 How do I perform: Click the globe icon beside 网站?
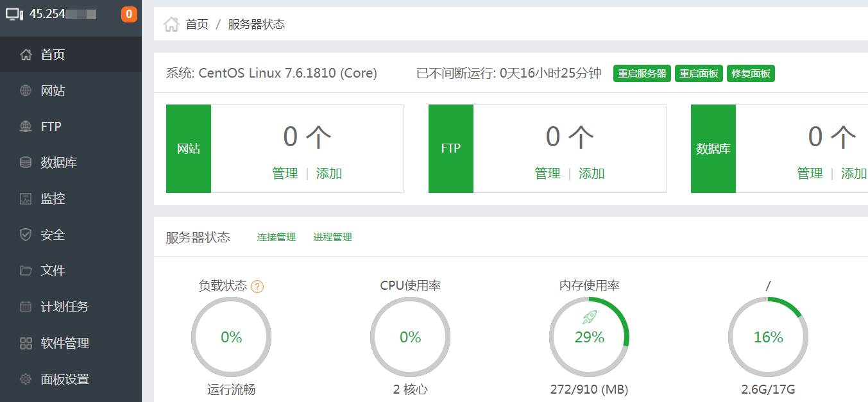tap(26, 91)
